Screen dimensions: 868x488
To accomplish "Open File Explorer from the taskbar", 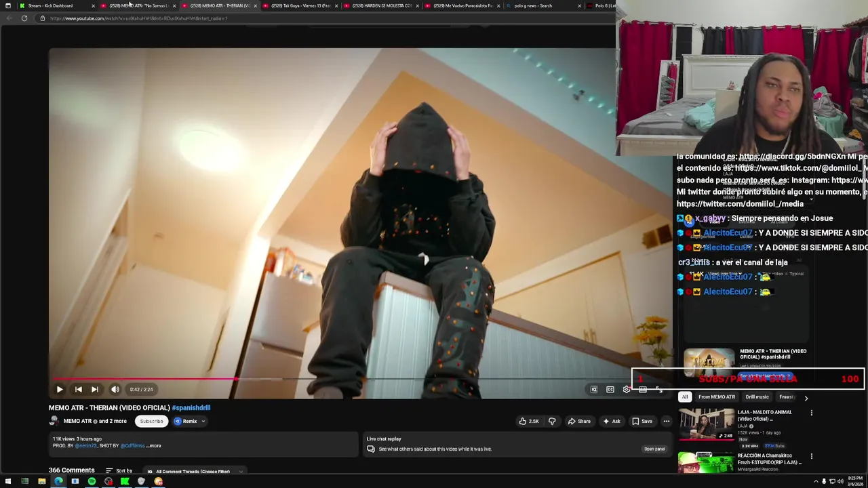I will tap(41, 481).
